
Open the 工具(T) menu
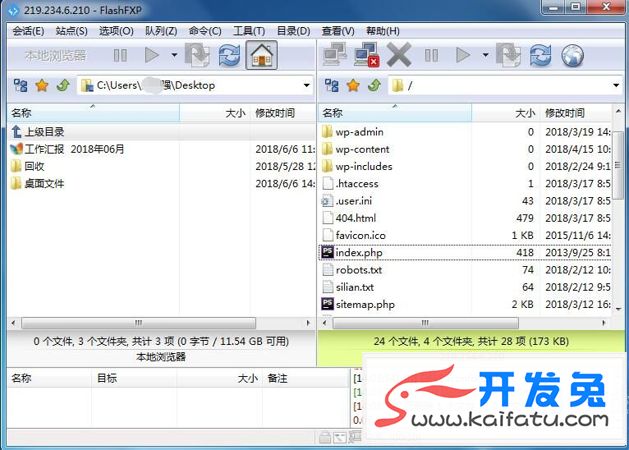(x=249, y=31)
